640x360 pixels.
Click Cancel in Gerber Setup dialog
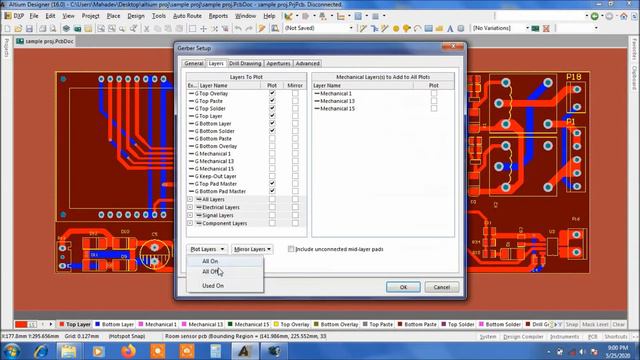(x=442, y=287)
